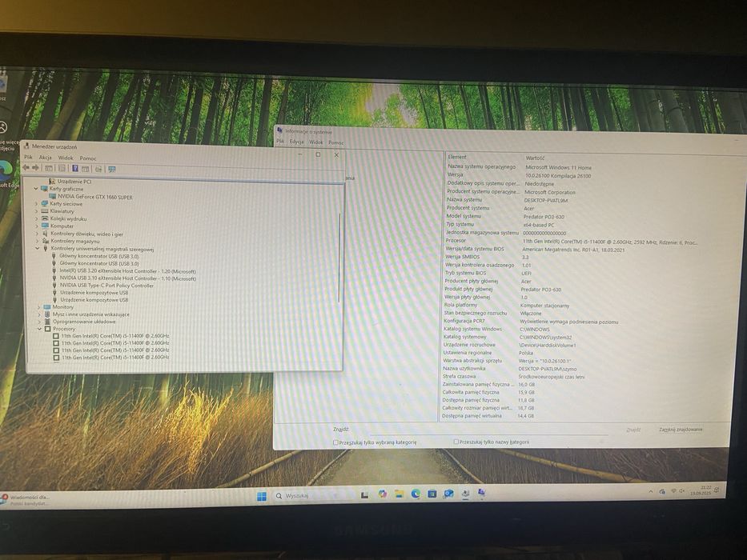
Task: Expand the Karty sieciowe category
Action: tap(36, 204)
